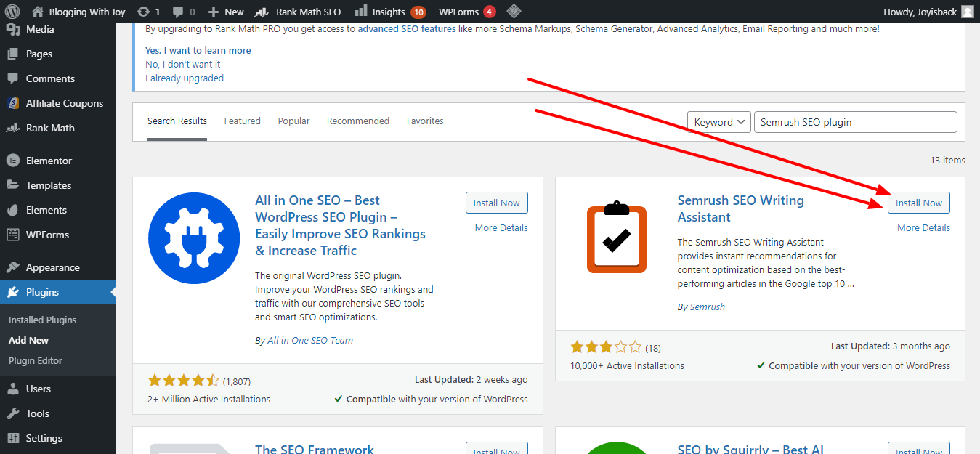This screenshot has width=980, height=454.
Task: Click the Tools wrench icon
Action: (12, 413)
